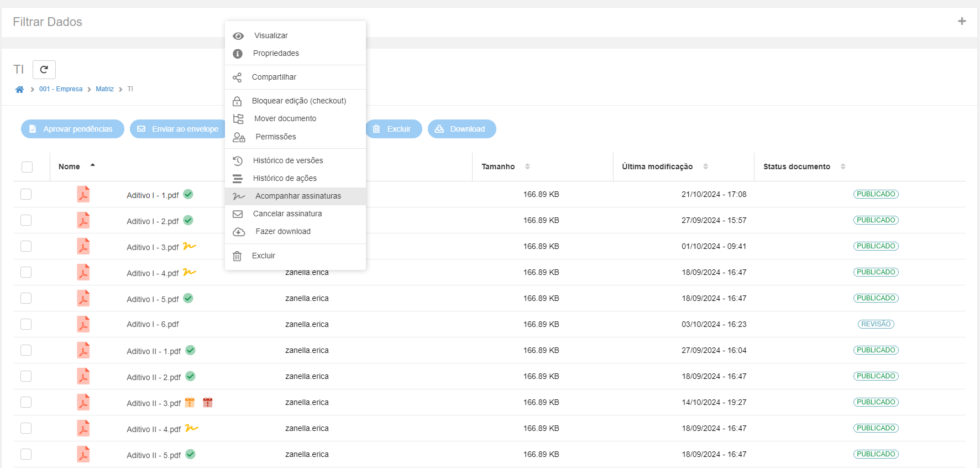Check the box for Aditivo II - 1.pdf
Image resolution: width=980 pixels, height=468 pixels.
[26, 350]
